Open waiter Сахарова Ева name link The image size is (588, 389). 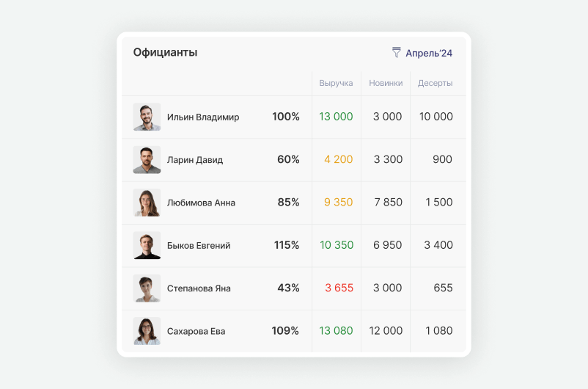coord(196,332)
